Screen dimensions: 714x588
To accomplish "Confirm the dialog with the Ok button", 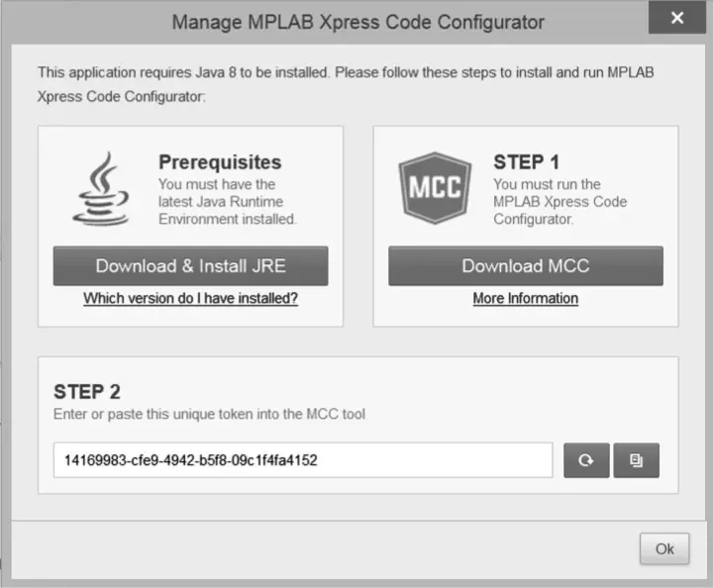I will click(x=663, y=548).
